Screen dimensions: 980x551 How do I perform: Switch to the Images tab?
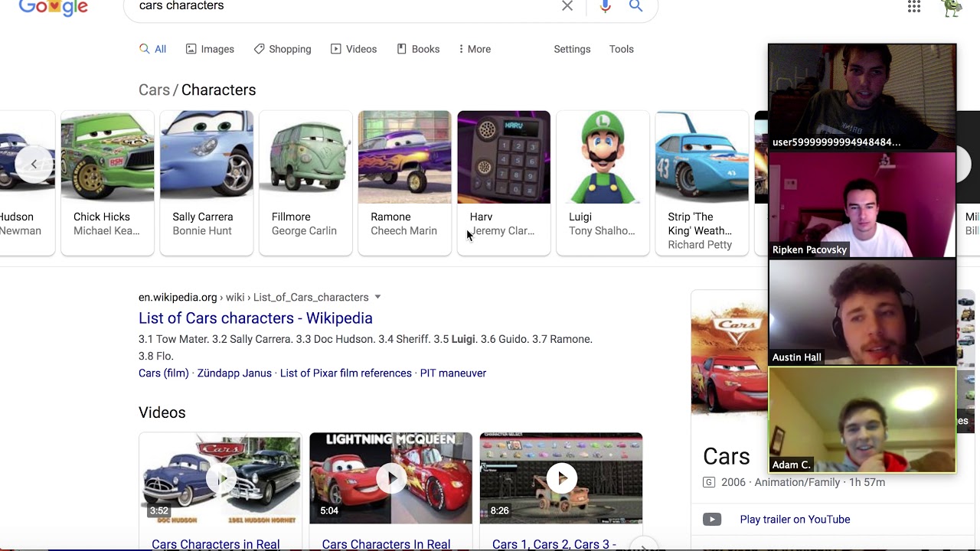pos(210,49)
